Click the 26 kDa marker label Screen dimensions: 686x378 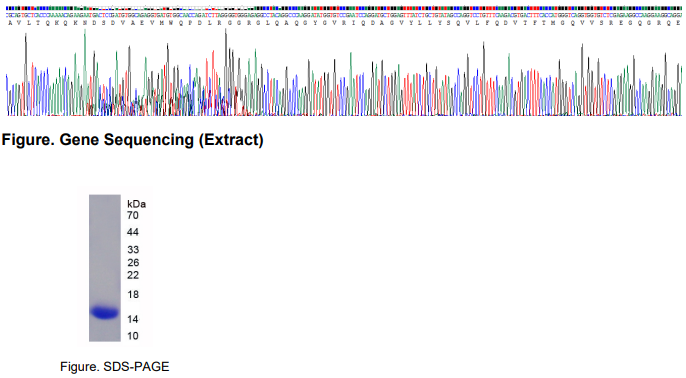133,262
